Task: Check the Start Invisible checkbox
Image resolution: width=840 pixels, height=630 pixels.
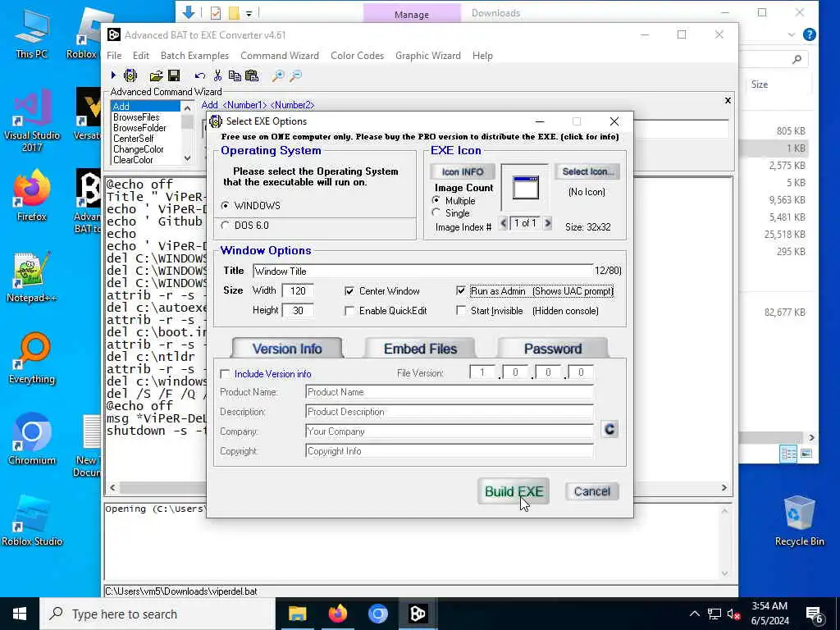Action: [461, 310]
